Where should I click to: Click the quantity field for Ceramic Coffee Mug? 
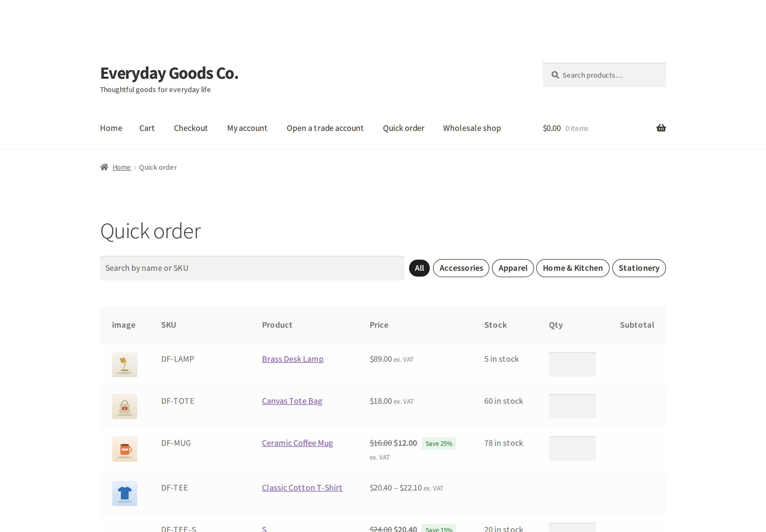point(572,448)
